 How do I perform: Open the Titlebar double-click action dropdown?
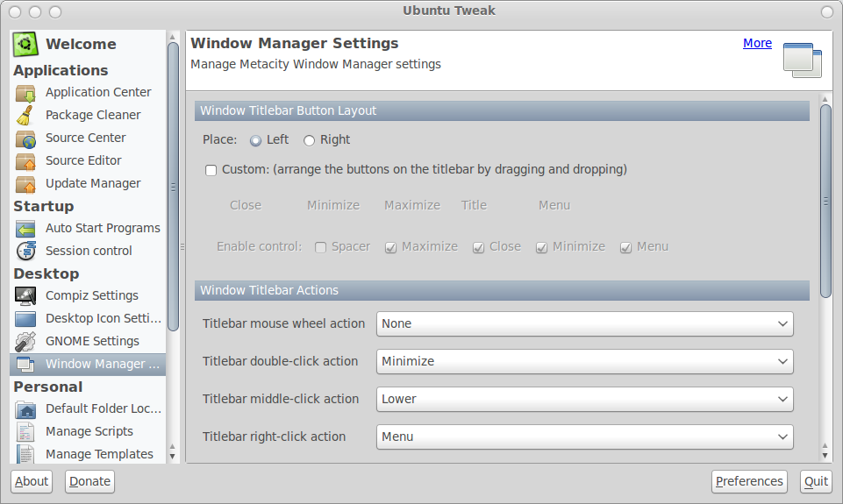pos(584,362)
